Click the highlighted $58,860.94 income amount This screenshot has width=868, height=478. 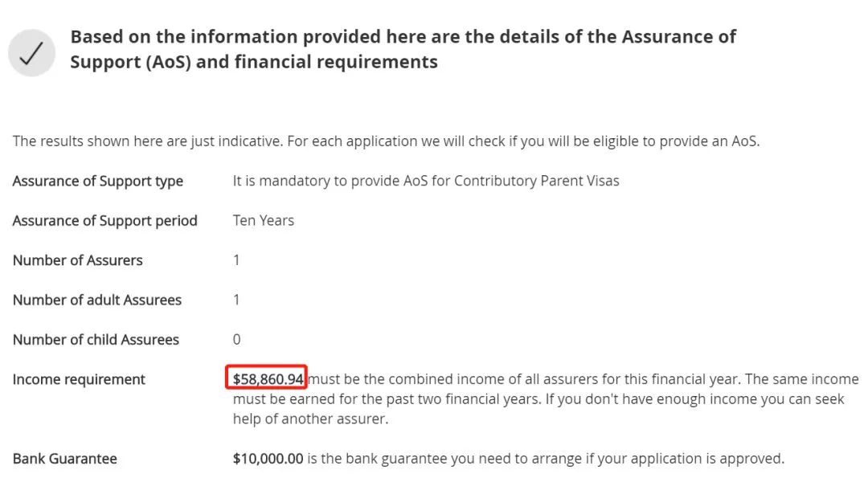coord(268,378)
